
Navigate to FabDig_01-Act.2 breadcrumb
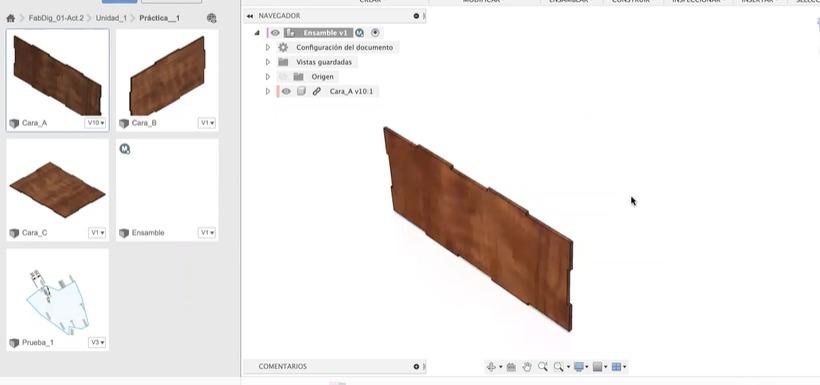(56, 18)
